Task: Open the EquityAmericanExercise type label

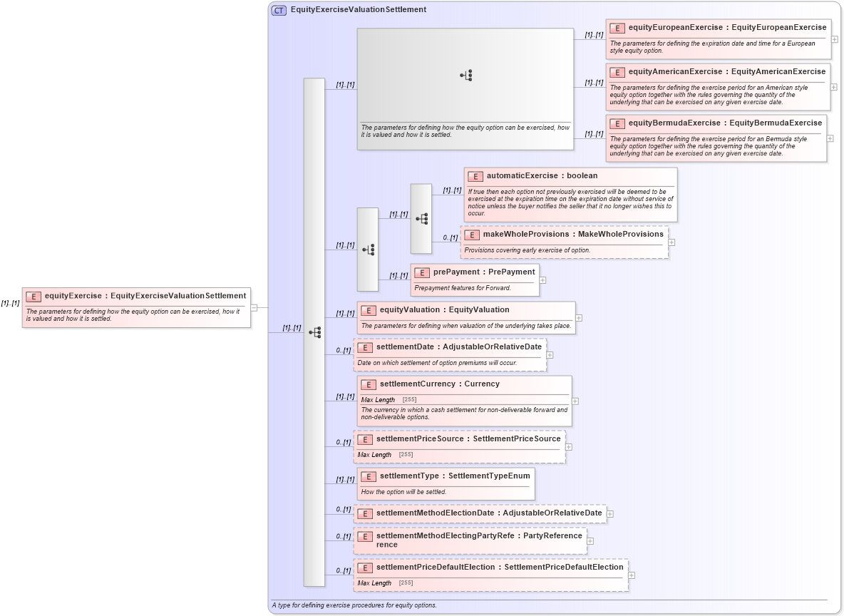Action: point(778,71)
